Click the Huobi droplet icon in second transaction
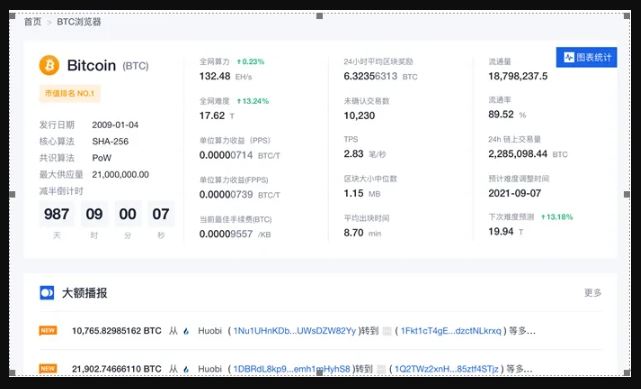The image size is (641, 389). (186, 369)
